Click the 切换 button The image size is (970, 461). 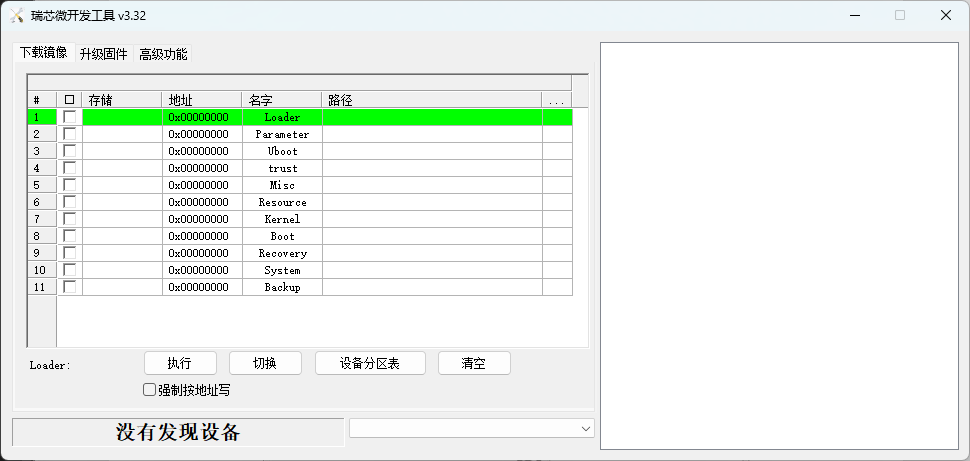tap(265, 363)
